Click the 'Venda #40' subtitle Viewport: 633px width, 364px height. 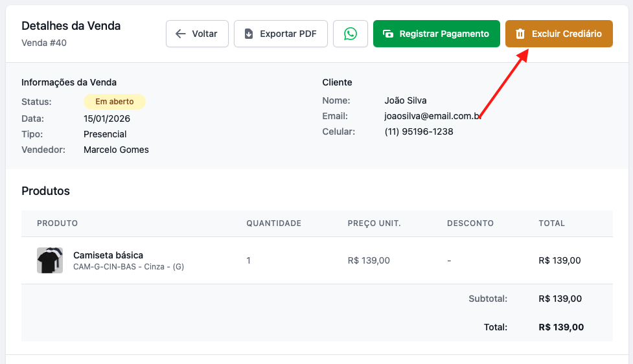click(x=44, y=43)
